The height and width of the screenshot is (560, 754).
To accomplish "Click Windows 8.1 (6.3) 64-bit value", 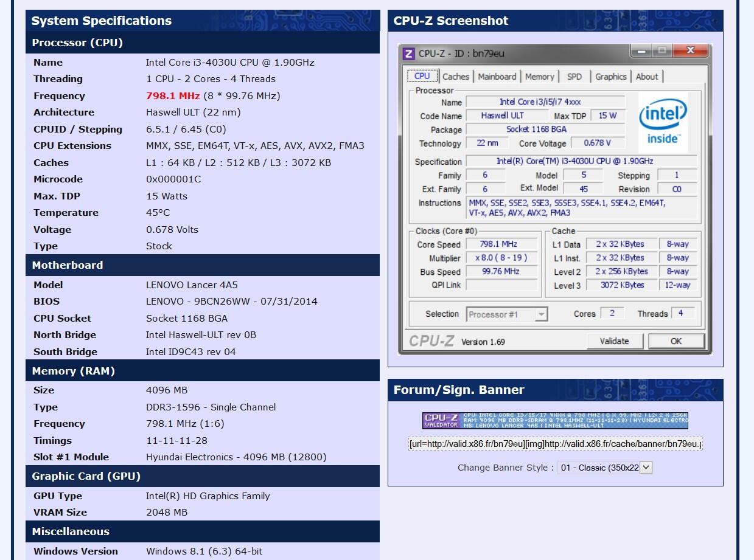I will tap(204, 551).
